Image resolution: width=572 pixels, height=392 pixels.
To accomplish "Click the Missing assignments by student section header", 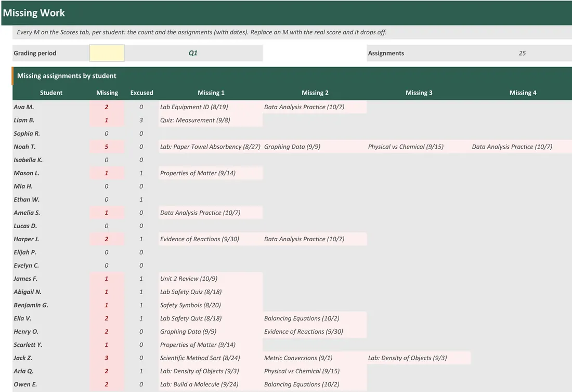I will pos(292,76).
